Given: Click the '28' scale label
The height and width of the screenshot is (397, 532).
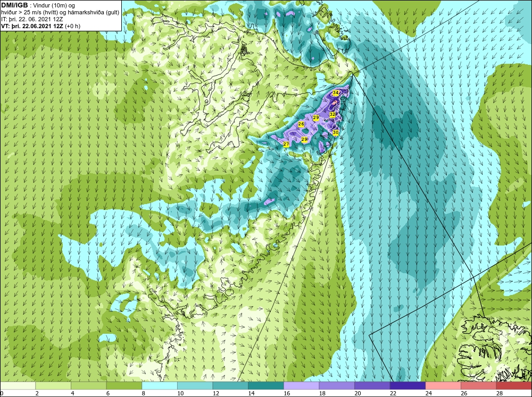Looking at the screenshot, I should pyautogui.click(x=500, y=393).
